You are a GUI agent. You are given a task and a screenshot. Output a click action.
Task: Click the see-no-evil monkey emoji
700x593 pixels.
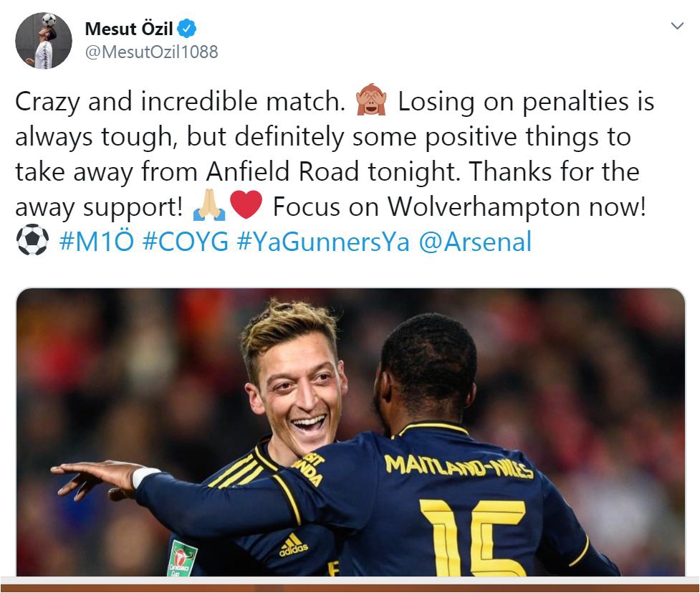[371, 100]
